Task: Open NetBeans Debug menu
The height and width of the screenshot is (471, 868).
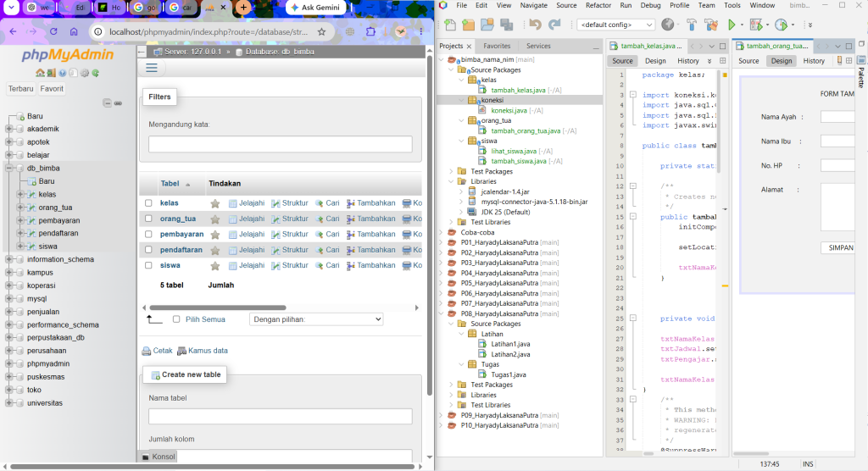Action: point(650,6)
